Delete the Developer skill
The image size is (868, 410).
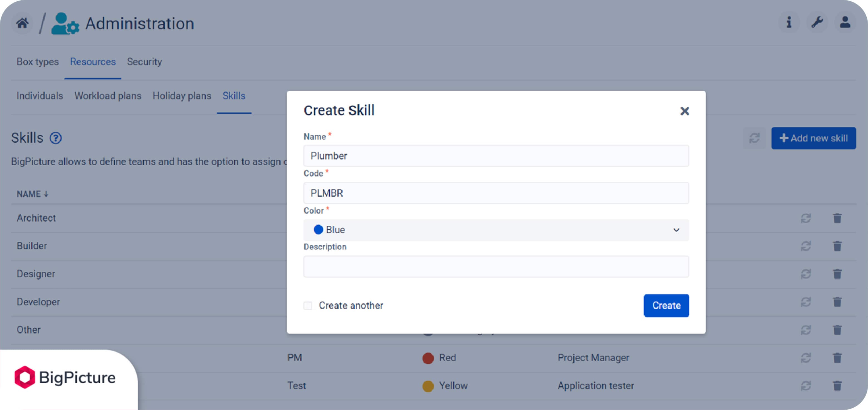pos(837,302)
